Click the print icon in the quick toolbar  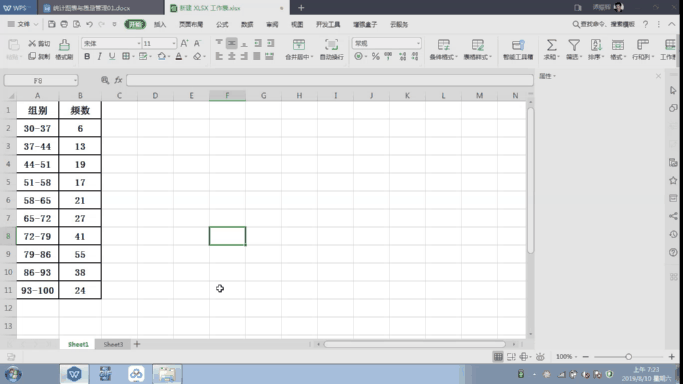point(64,24)
